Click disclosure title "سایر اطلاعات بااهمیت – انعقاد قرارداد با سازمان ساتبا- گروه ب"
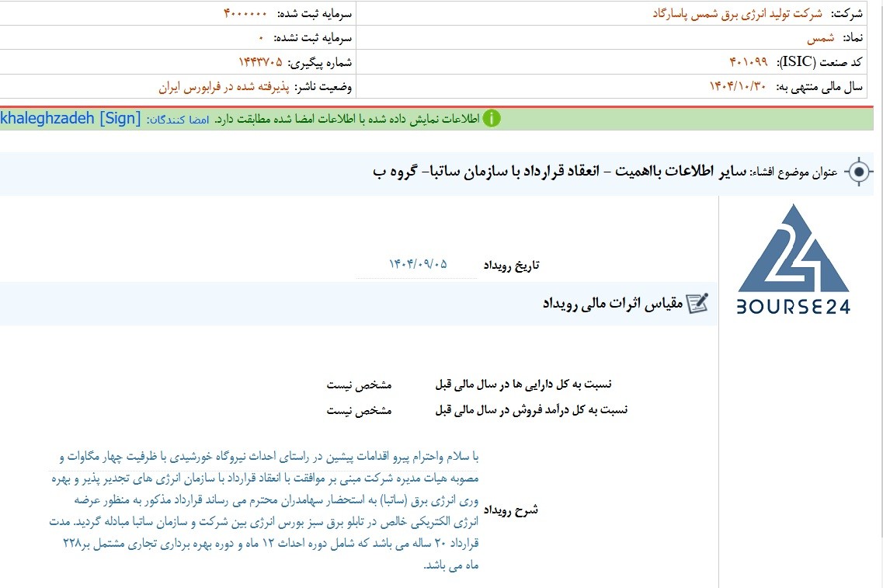883x588 pixels. click(x=559, y=171)
